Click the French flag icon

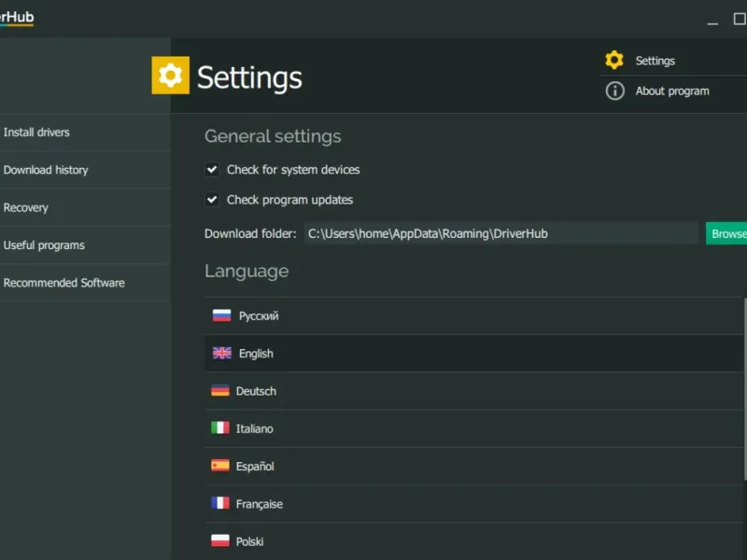pyautogui.click(x=220, y=503)
